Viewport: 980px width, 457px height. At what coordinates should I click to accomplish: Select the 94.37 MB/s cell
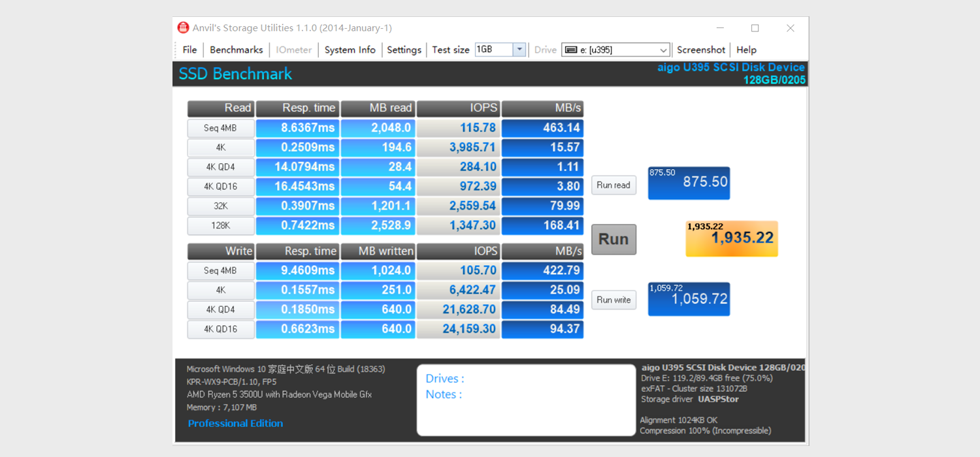click(x=542, y=330)
